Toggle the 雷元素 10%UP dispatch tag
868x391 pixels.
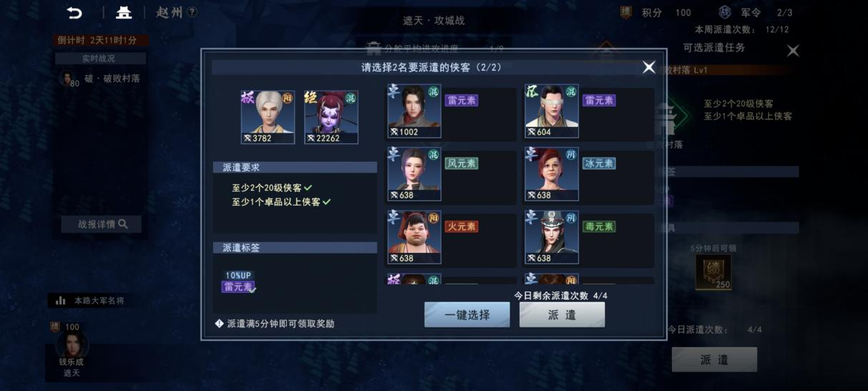(238, 282)
